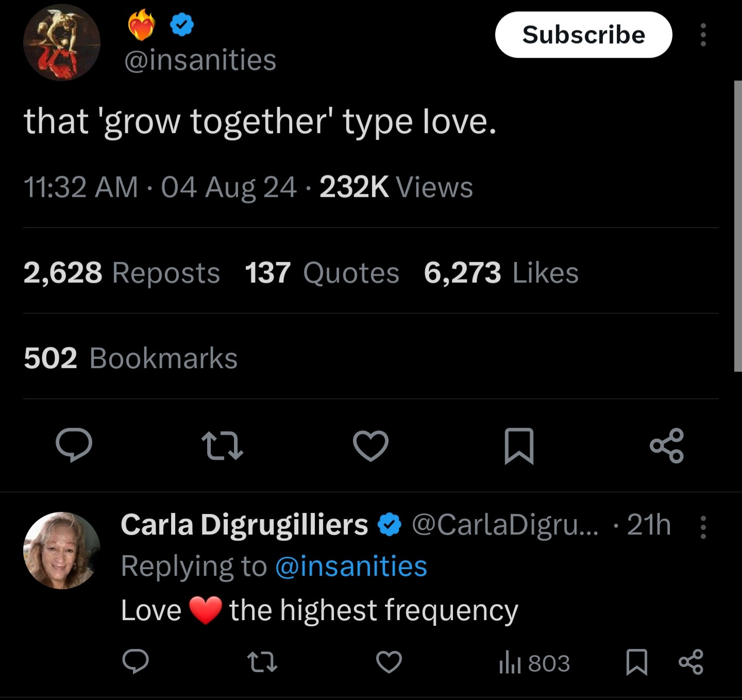The width and height of the screenshot is (742, 700).
Task: Repost Carla's reply
Action: (262, 662)
